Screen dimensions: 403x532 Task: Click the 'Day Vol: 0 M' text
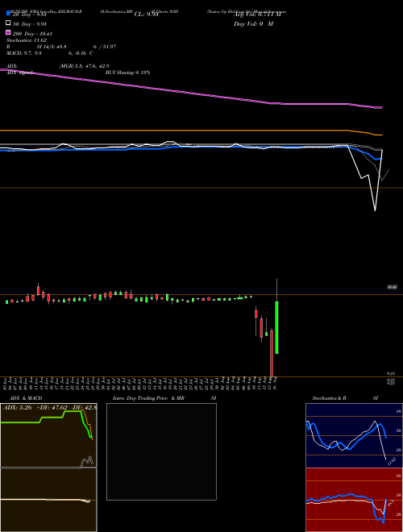tap(253, 23)
